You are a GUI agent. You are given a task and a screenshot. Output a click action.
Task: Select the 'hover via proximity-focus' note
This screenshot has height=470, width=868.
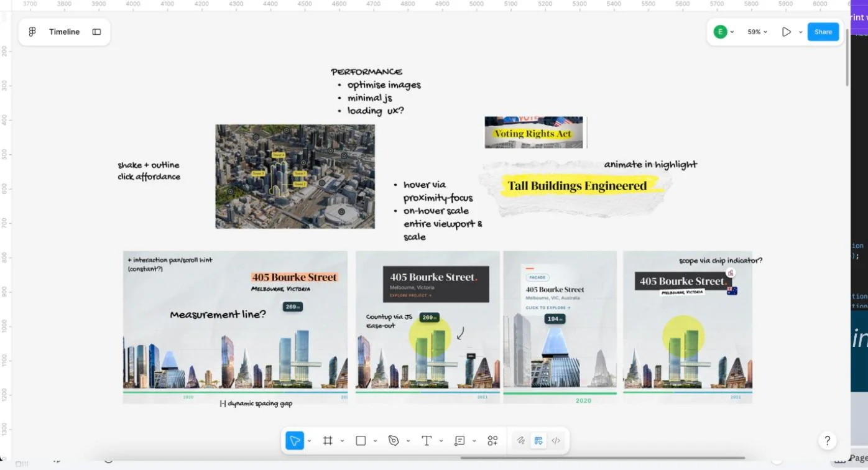(x=438, y=191)
